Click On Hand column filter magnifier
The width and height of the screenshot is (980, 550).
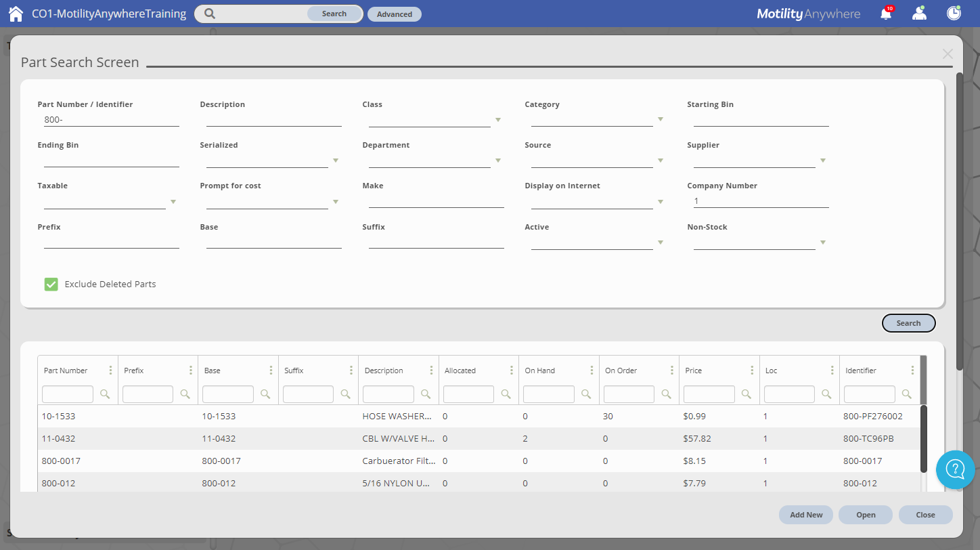pyautogui.click(x=586, y=394)
